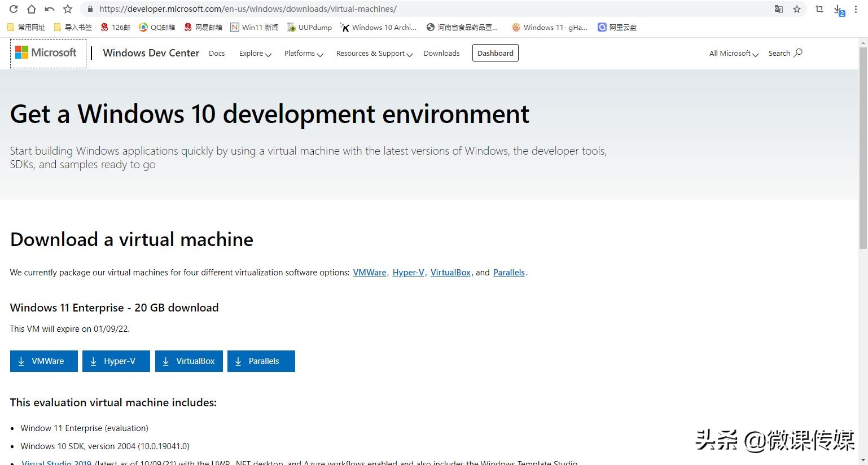The width and height of the screenshot is (868, 465).
Task: Click the 'Download a virtual machine' heading
Action: [x=131, y=240]
